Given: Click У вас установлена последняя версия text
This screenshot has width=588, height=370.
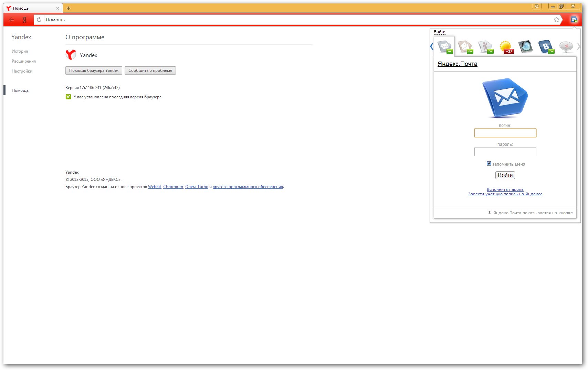Looking at the screenshot, I should tap(118, 97).
